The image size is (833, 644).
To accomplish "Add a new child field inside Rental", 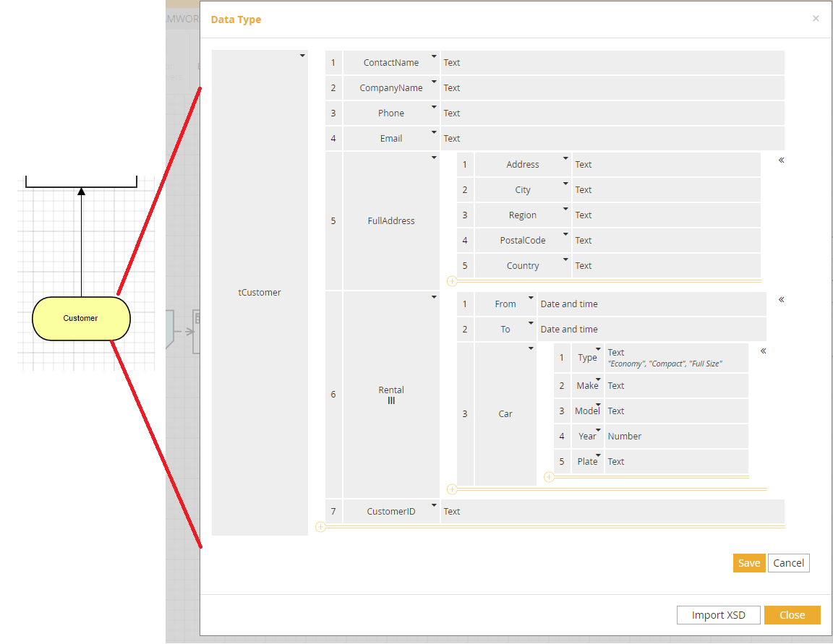I will 451,489.
